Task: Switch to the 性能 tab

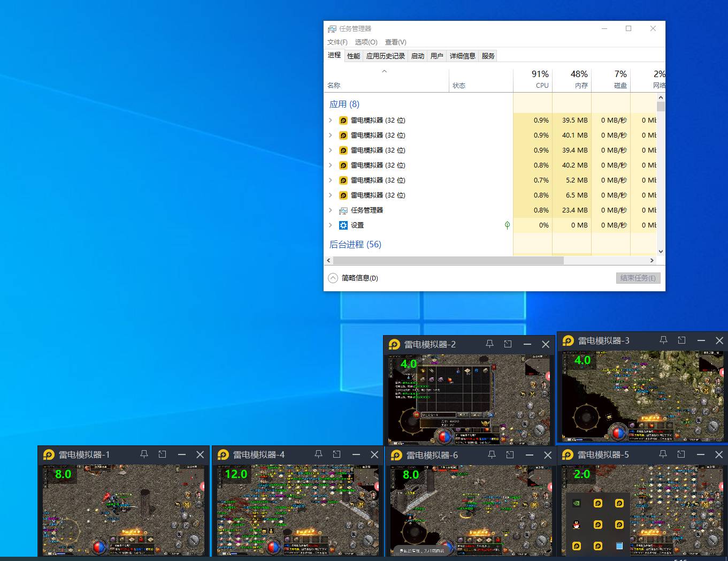Action: (354, 56)
